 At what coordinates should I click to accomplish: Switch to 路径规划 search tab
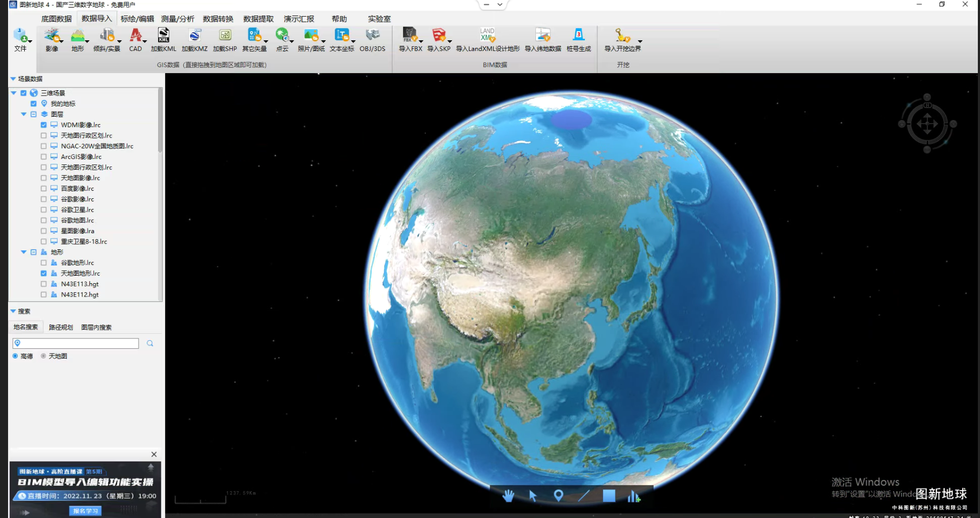61,327
